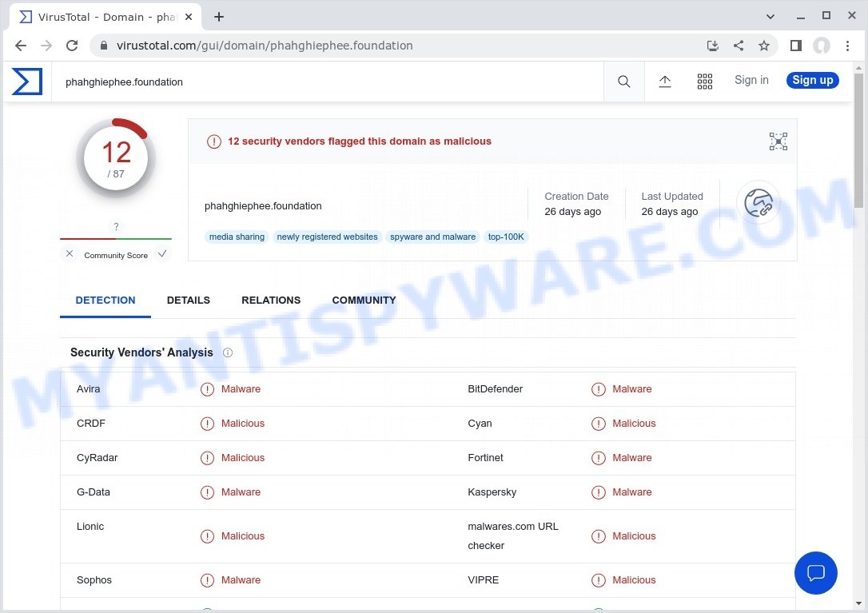Click the 12 security vendors flagged message
This screenshot has width=868, height=613.
359,141
